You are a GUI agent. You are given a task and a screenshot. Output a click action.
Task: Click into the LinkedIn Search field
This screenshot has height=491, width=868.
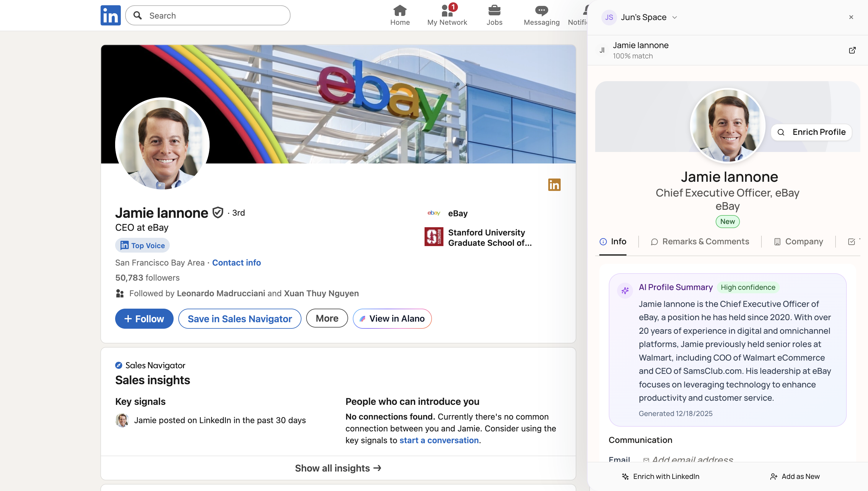(x=208, y=16)
